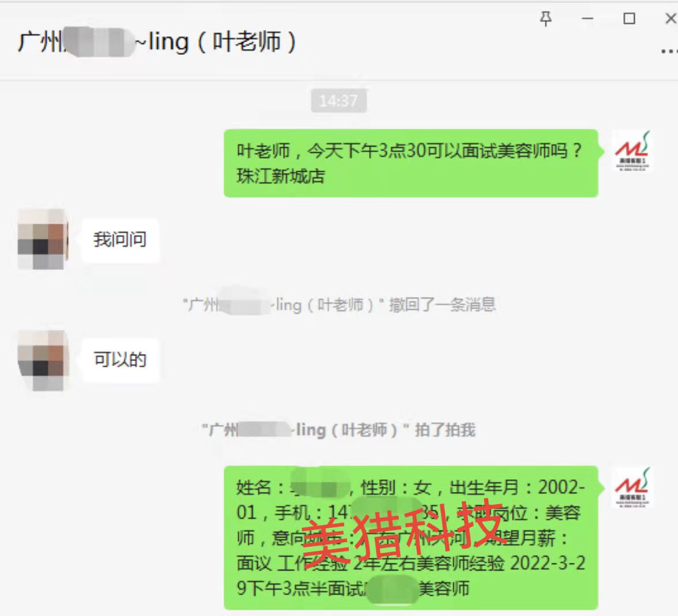Click the chat title ending in ling（叶老师）

[x=157, y=42]
